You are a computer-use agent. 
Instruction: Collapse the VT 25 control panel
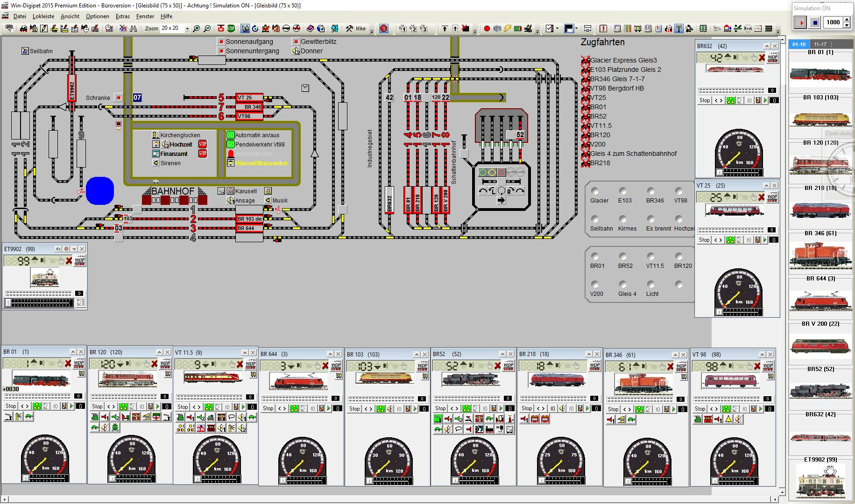coord(766,185)
